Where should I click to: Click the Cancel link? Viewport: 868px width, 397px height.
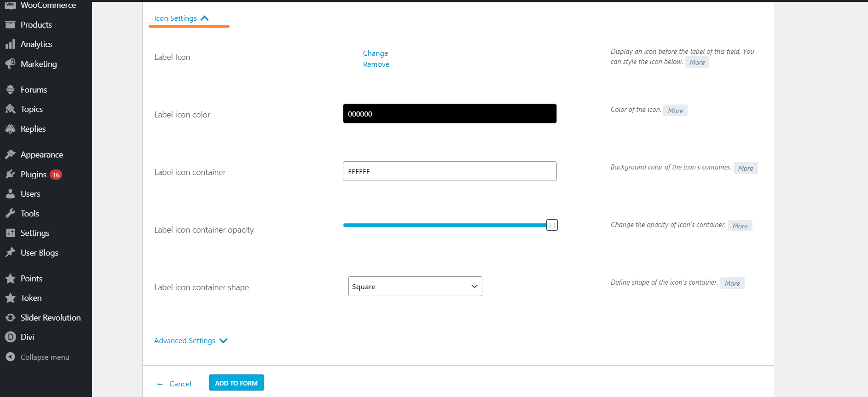(x=180, y=384)
